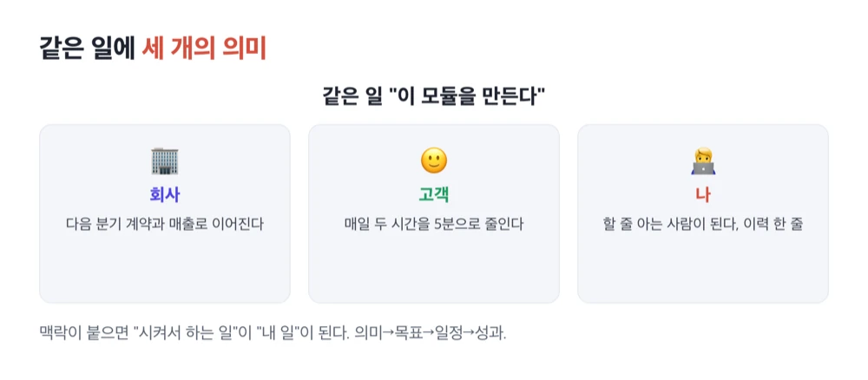Select the green 고객 heading
This screenshot has width=868, height=380.
click(x=433, y=194)
